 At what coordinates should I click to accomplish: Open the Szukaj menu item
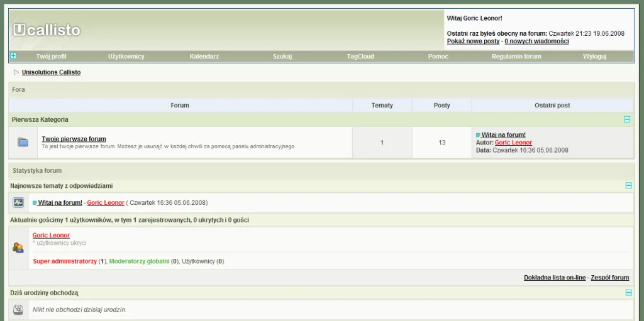[282, 57]
